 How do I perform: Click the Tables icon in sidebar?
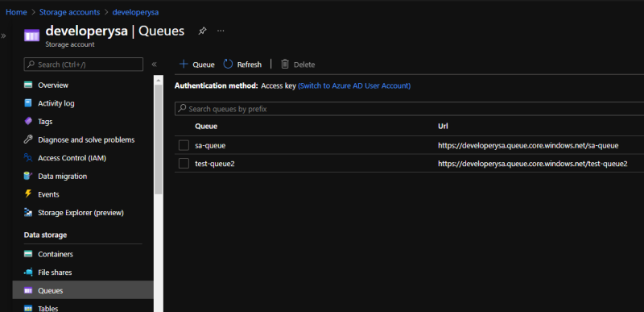28,308
